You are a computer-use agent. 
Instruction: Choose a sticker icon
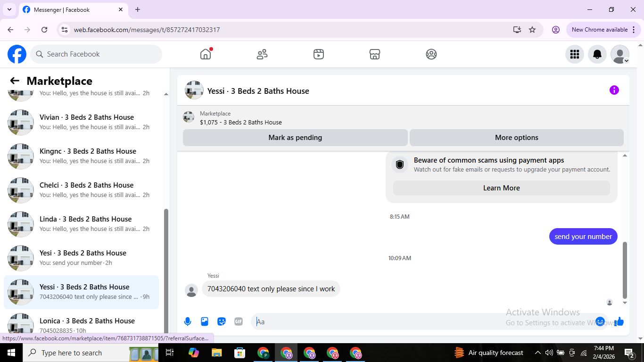(x=222, y=321)
